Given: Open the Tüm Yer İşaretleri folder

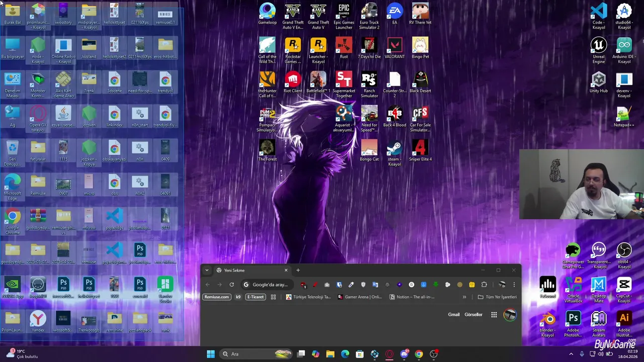Looking at the screenshot, I should tap(497, 297).
